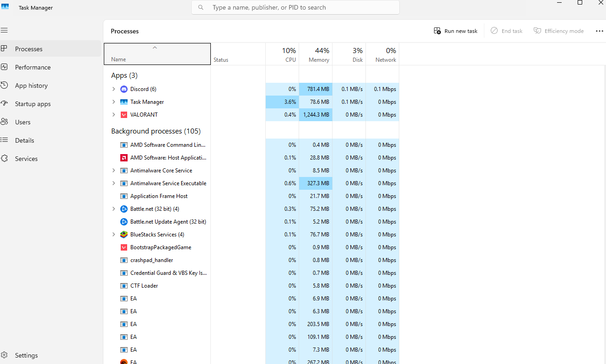Click the Run new task button
606x364 pixels.
point(456,31)
